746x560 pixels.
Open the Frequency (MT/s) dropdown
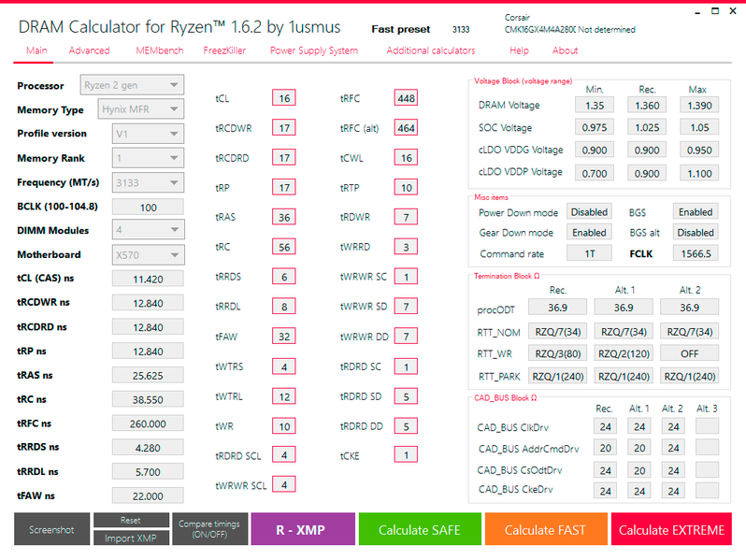pyautogui.click(x=148, y=182)
